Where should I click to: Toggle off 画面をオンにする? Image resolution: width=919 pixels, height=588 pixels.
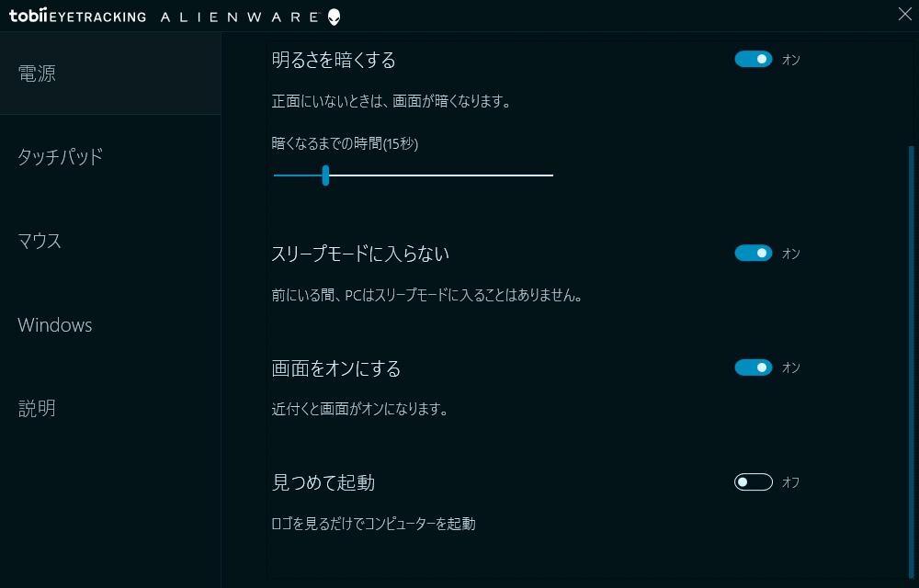754,367
